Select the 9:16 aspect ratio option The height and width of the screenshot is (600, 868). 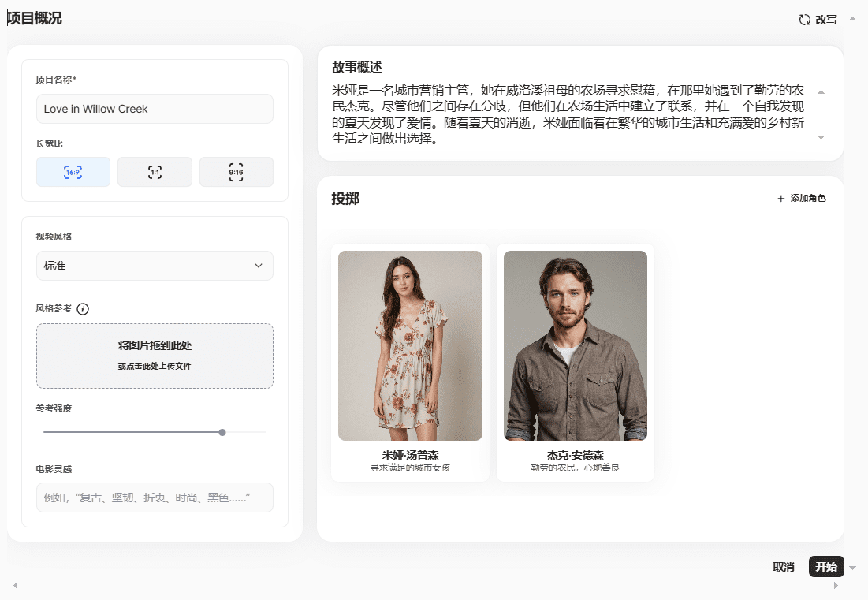click(237, 172)
